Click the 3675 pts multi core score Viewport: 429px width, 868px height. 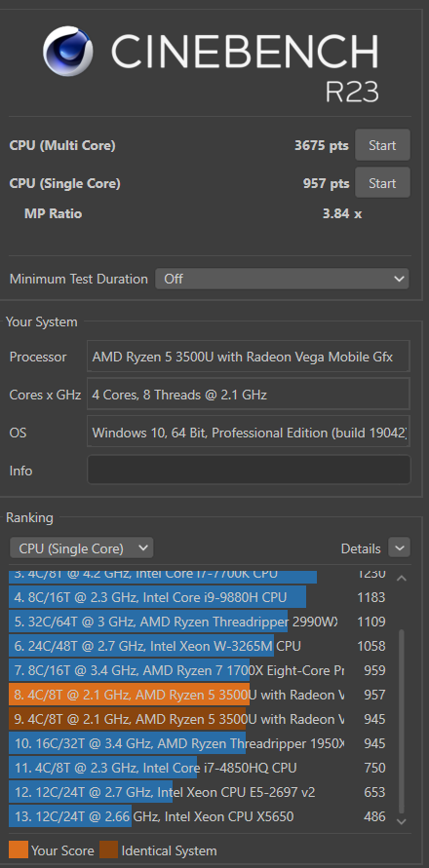coord(322,145)
